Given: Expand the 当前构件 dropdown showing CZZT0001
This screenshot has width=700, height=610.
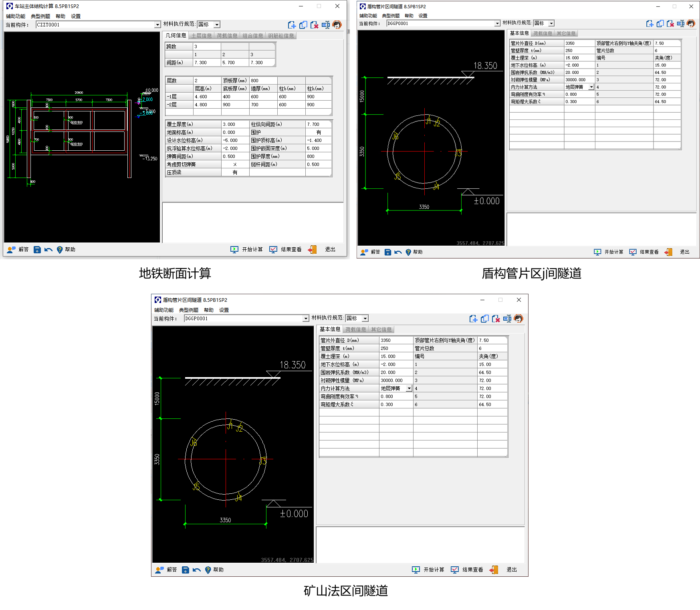Looking at the screenshot, I should click(x=157, y=25).
